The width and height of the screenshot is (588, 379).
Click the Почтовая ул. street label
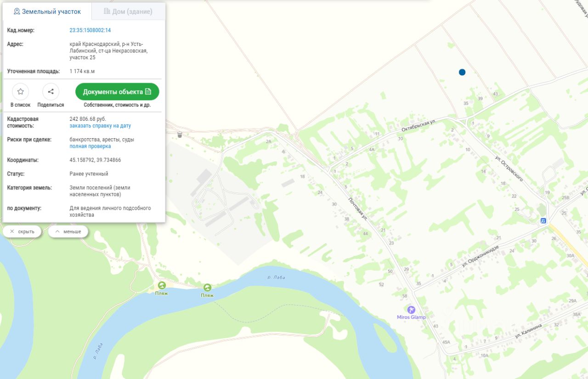point(357,209)
